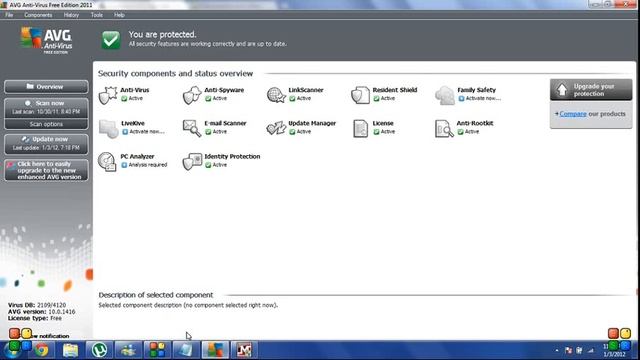Open the History menu
The width and height of the screenshot is (640, 360).
[71, 15]
